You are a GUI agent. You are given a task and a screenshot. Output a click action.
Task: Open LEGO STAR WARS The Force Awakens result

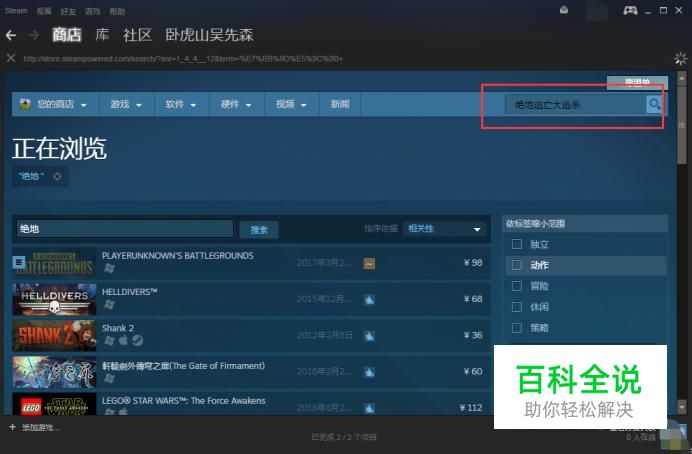point(252,403)
